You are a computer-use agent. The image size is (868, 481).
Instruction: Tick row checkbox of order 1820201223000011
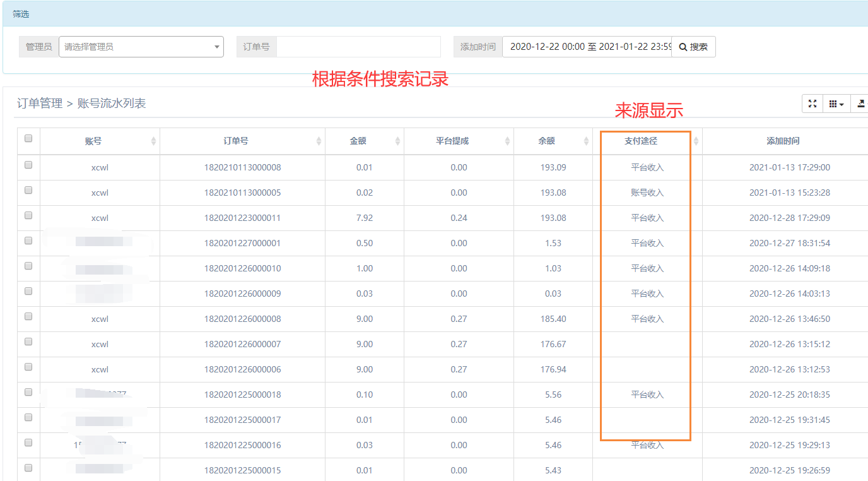point(28,215)
